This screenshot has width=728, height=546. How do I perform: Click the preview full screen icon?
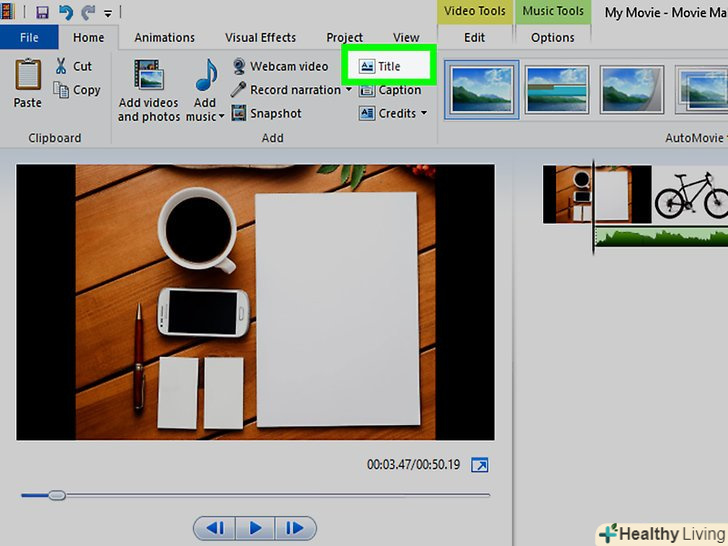pyautogui.click(x=480, y=465)
